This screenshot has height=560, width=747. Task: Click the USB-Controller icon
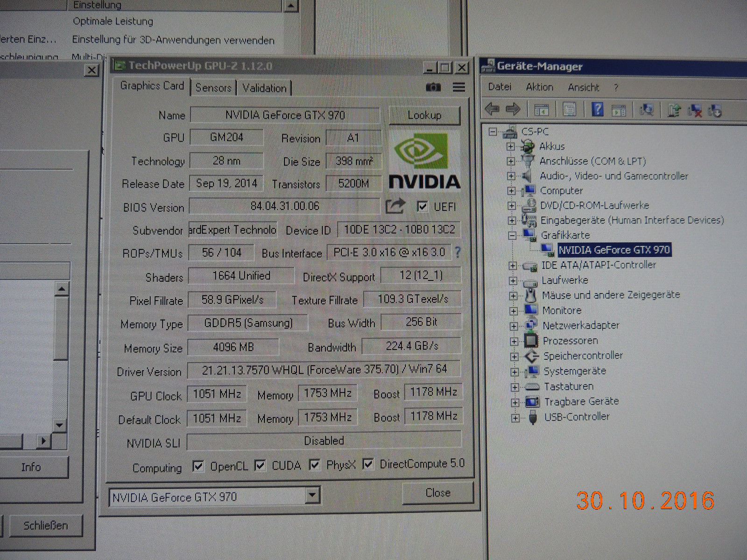coord(532,417)
